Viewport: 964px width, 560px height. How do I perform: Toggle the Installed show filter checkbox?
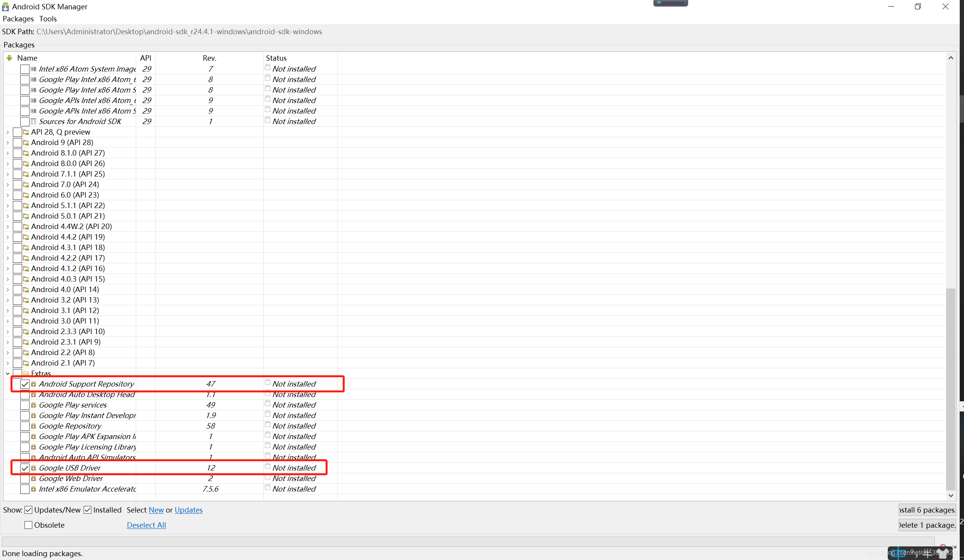pos(88,510)
